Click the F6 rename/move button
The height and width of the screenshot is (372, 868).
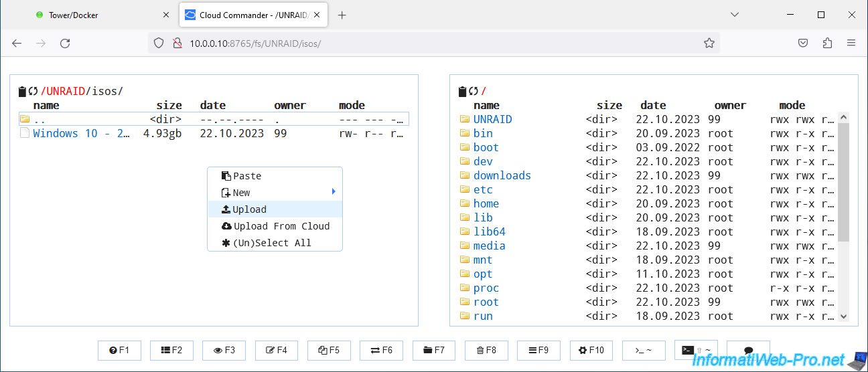(381, 351)
